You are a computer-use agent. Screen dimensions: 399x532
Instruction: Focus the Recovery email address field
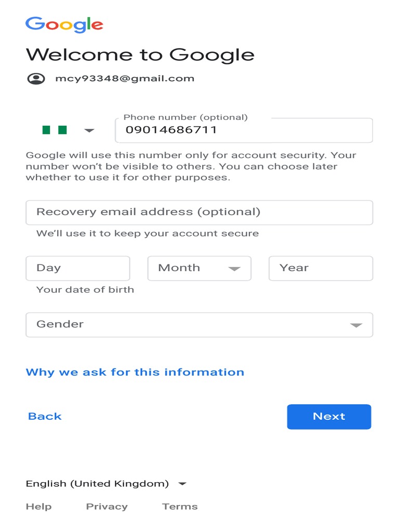coord(199,212)
